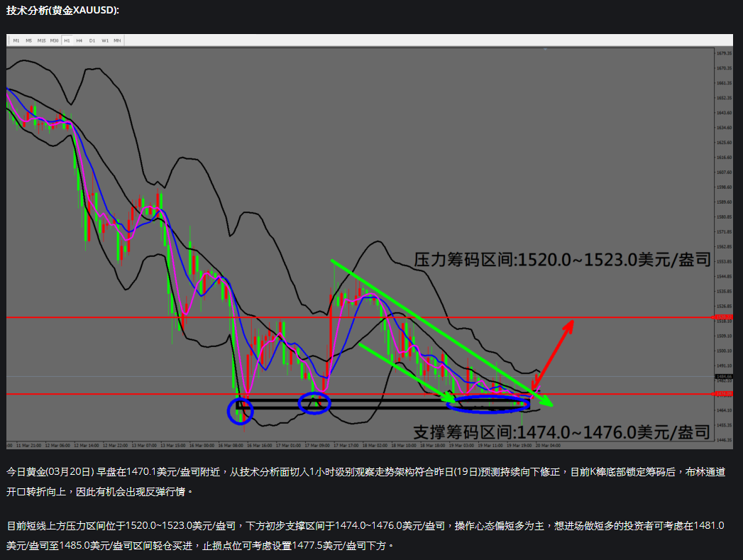This screenshot has height=560, width=743.
Task: Click the chart label 支撑筹码区间:1474.0~1476.0美元/盎司
Action: pos(561,432)
